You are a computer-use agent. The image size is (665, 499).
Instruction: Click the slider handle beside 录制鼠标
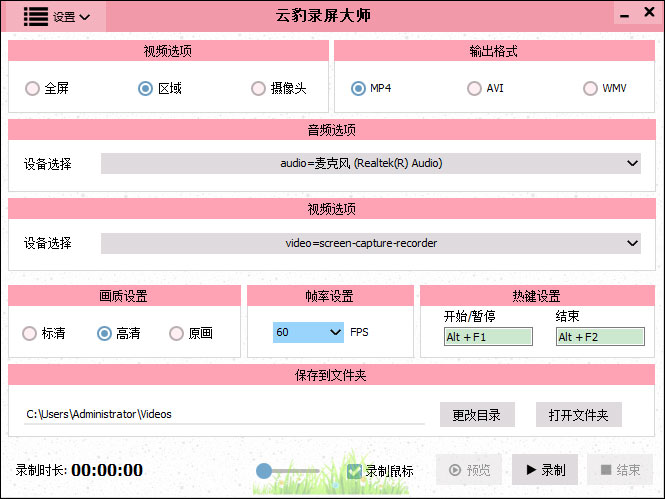pos(264,471)
